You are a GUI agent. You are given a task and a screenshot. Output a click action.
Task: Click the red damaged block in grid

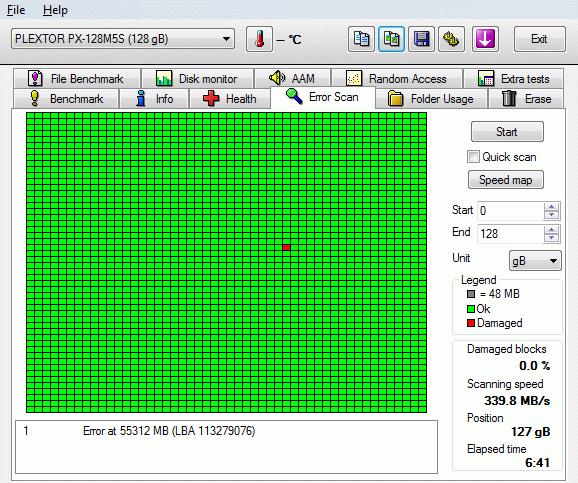286,247
